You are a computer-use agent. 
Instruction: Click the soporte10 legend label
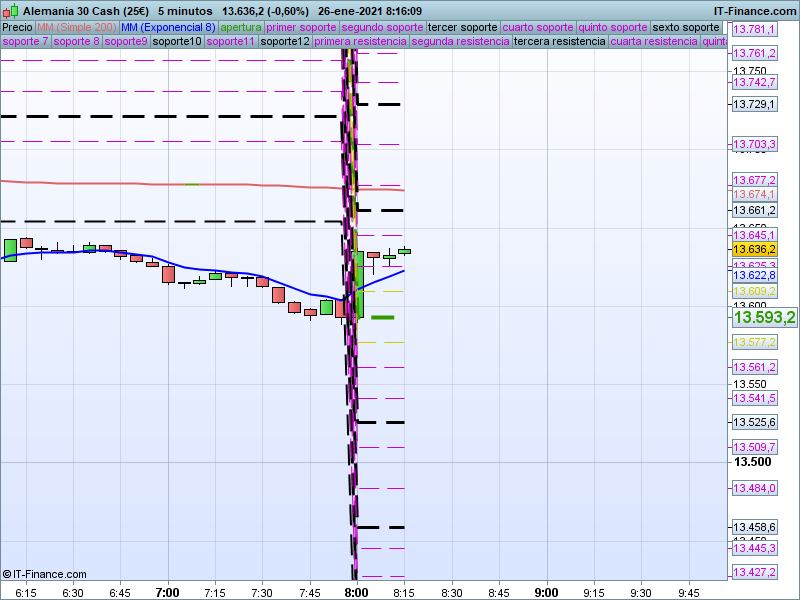[177, 42]
